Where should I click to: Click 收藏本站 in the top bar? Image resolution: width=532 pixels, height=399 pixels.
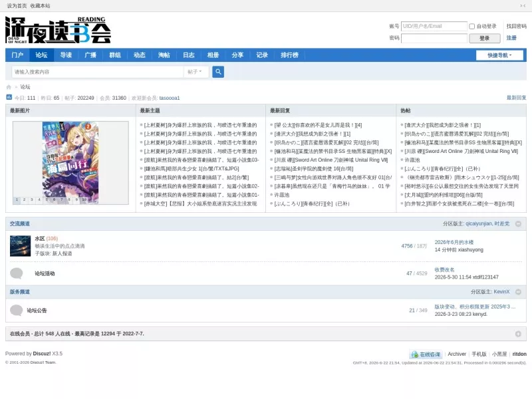(x=40, y=6)
